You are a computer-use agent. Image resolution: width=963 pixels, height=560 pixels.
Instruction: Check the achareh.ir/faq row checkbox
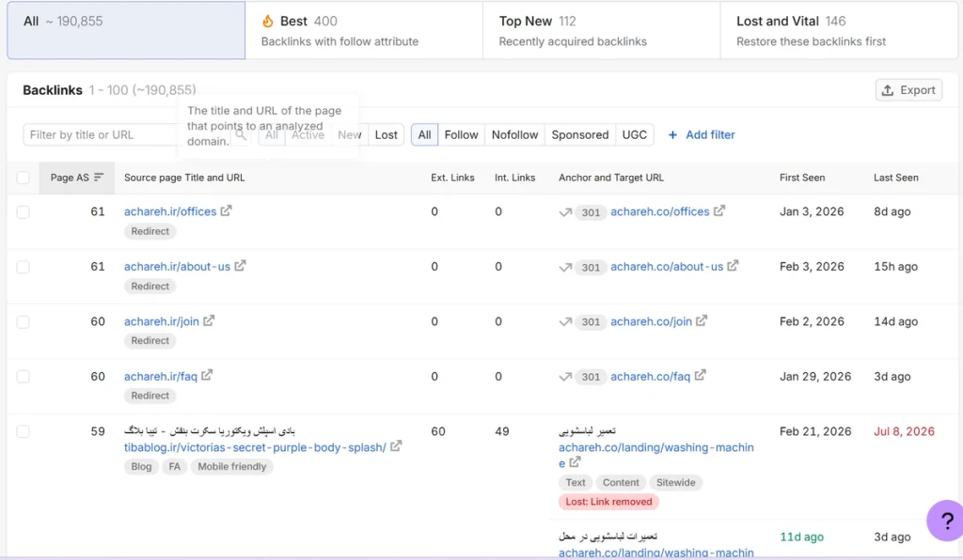click(23, 377)
